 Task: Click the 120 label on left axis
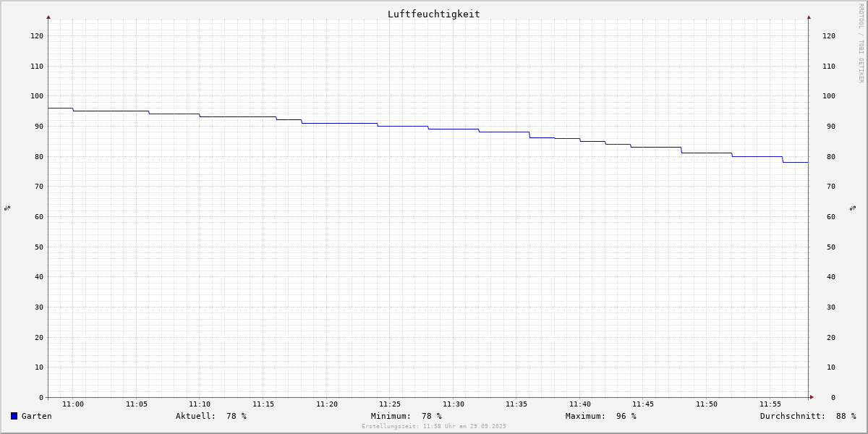(x=37, y=35)
